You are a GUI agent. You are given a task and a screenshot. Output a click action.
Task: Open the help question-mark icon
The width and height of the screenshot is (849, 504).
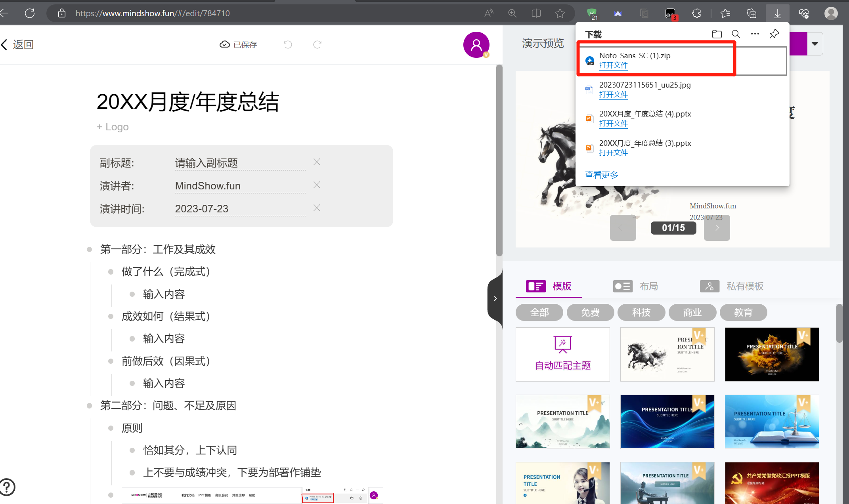[x=8, y=487]
